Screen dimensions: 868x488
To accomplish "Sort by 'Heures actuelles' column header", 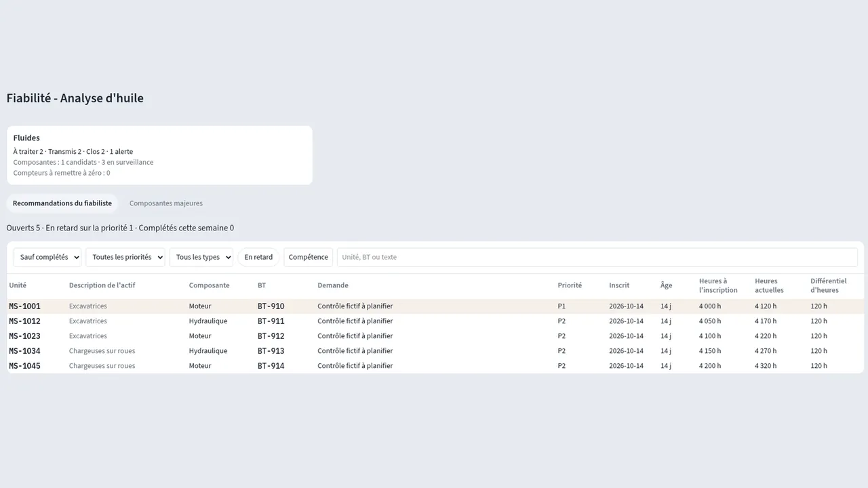I will click(769, 285).
